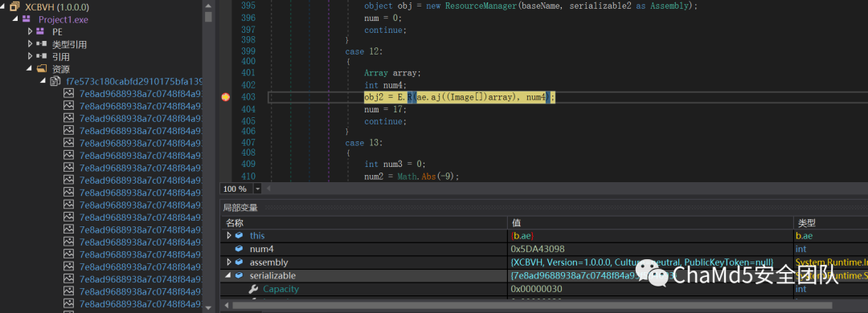This screenshot has height=313, width=868.
Task: Click the variable icon beside serializable
Action: coord(240,275)
